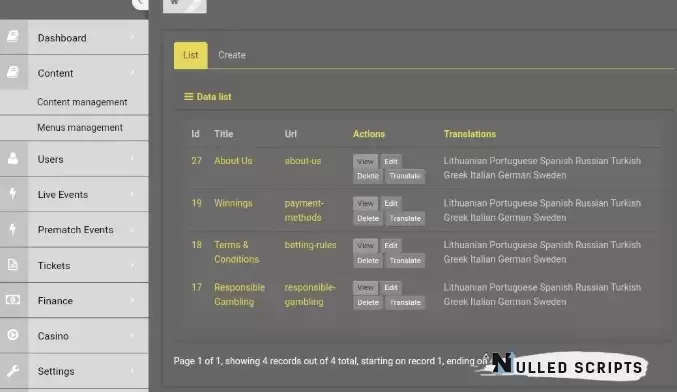Click the Finance money icon
Screen dimensions: 677x392
point(13,300)
